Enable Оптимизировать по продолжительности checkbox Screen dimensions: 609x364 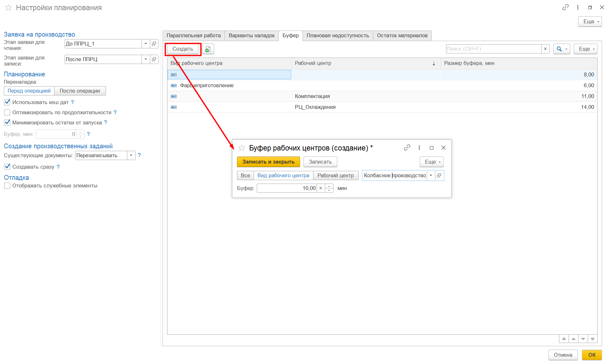(7, 113)
